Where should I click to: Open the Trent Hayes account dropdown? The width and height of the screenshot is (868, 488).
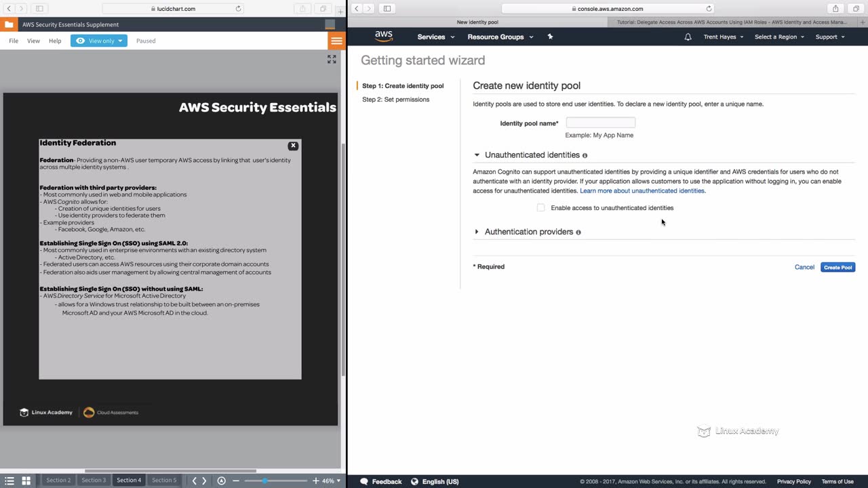724,37
